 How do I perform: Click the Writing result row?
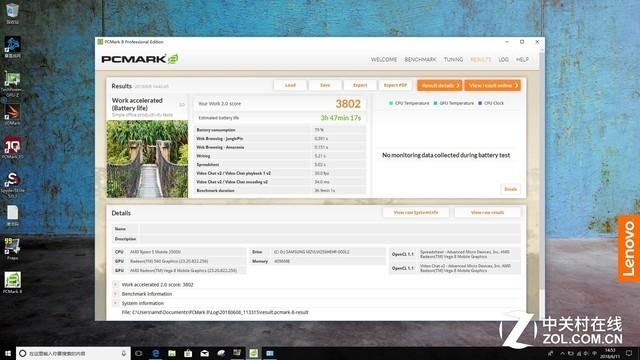pyautogui.click(x=280, y=156)
